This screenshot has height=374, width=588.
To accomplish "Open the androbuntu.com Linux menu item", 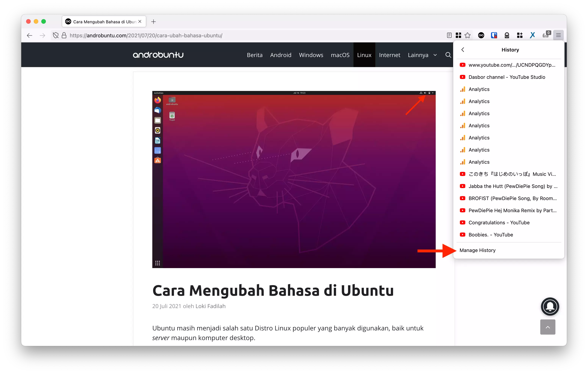I will pos(364,55).
